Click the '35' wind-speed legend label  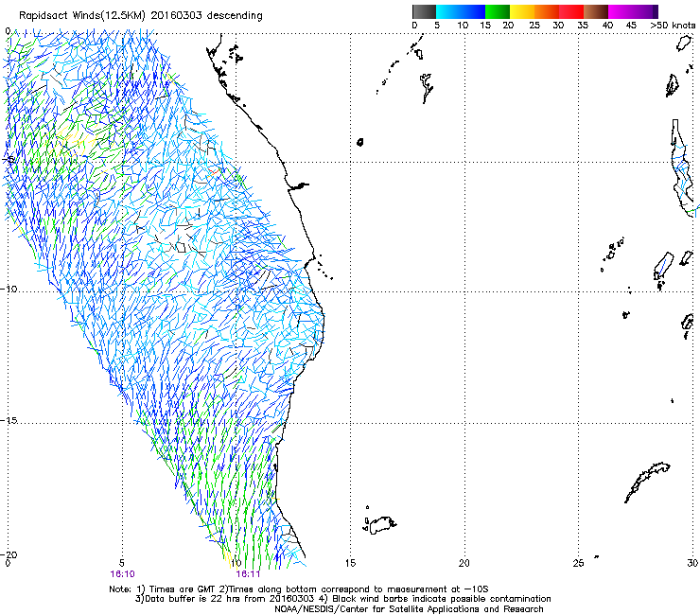tap(583, 26)
